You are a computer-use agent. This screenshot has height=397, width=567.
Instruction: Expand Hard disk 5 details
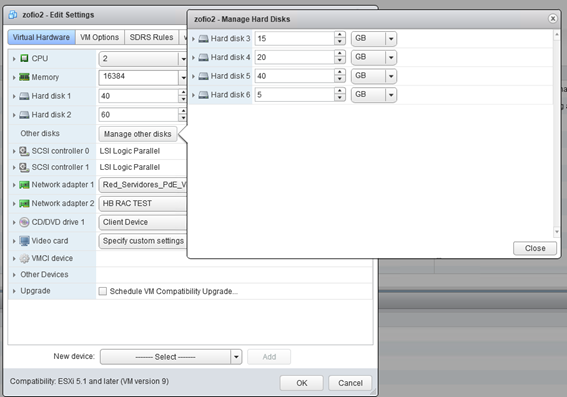pyautogui.click(x=193, y=76)
